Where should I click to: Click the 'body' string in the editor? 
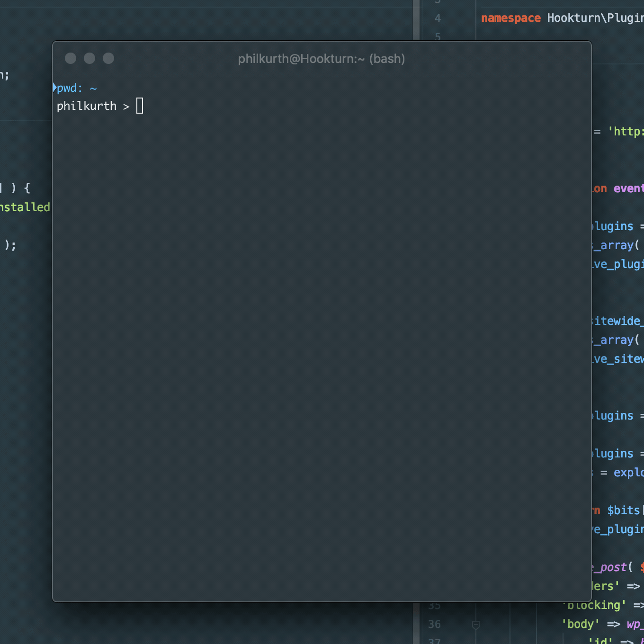point(581,624)
